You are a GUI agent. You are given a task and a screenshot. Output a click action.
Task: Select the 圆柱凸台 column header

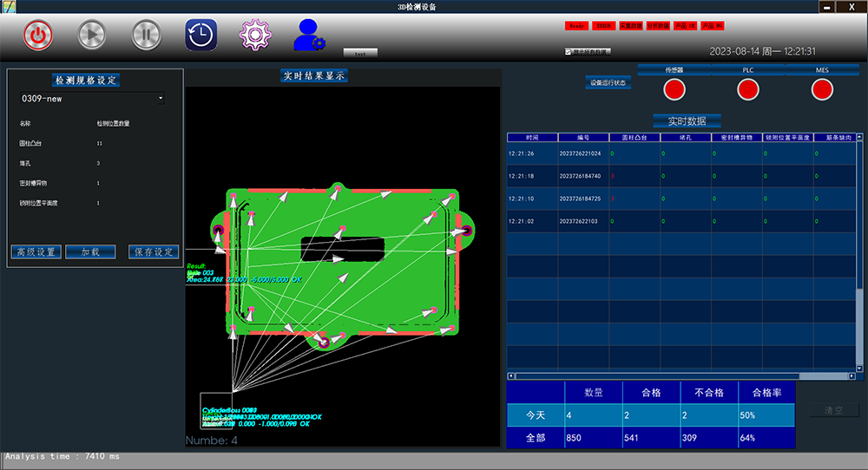(x=635, y=137)
